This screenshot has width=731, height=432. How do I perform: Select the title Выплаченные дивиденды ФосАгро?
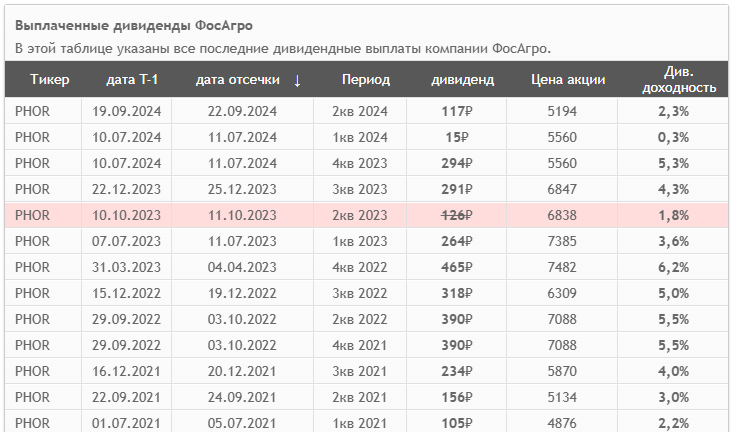click(x=134, y=25)
